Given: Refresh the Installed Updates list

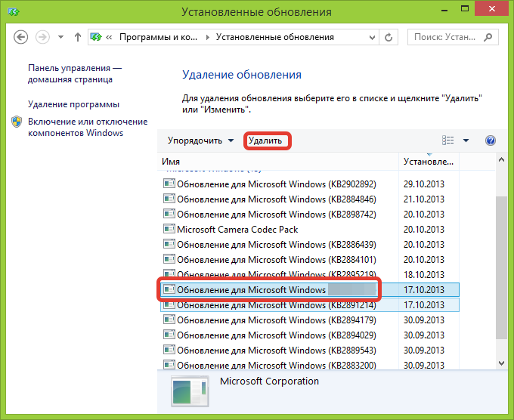Looking at the screenshot, I should [389, 37].
